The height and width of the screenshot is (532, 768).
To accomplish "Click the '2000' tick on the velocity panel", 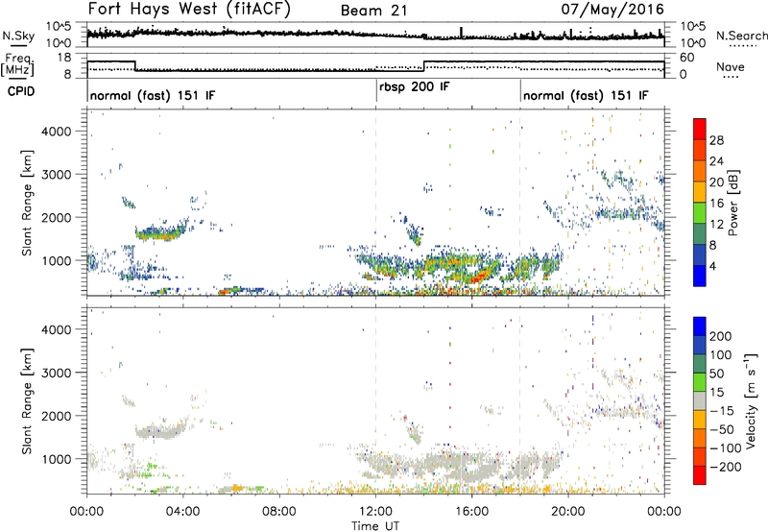I will [56, 416].
